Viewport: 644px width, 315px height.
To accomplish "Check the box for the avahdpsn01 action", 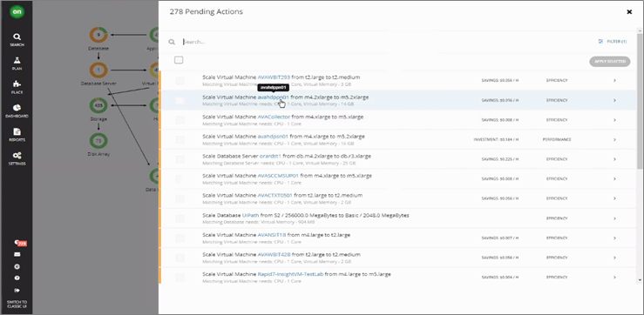I will click(180, 139).
